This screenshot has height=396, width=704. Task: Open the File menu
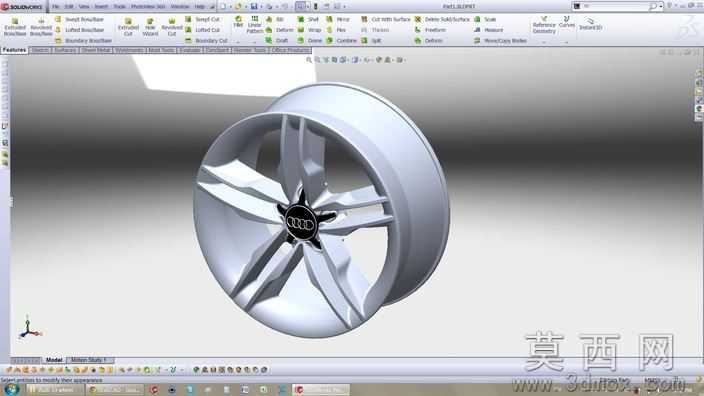[x=56, y=6]
